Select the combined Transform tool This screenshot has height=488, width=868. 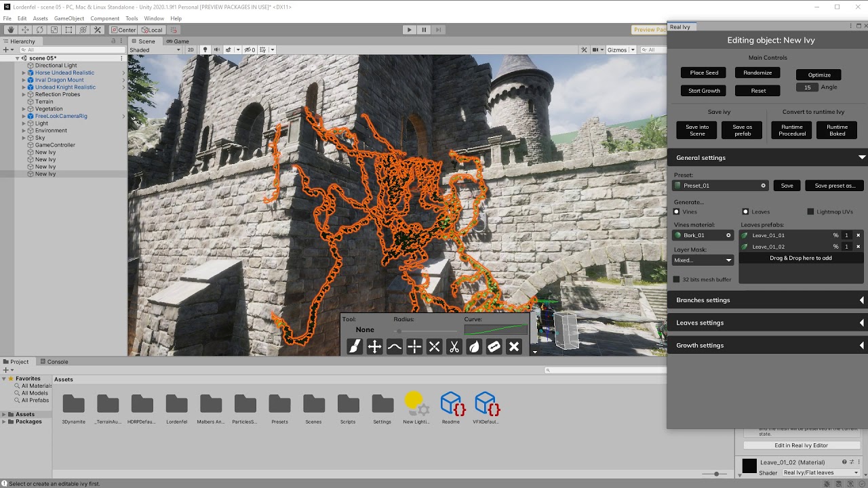(83, 30)
